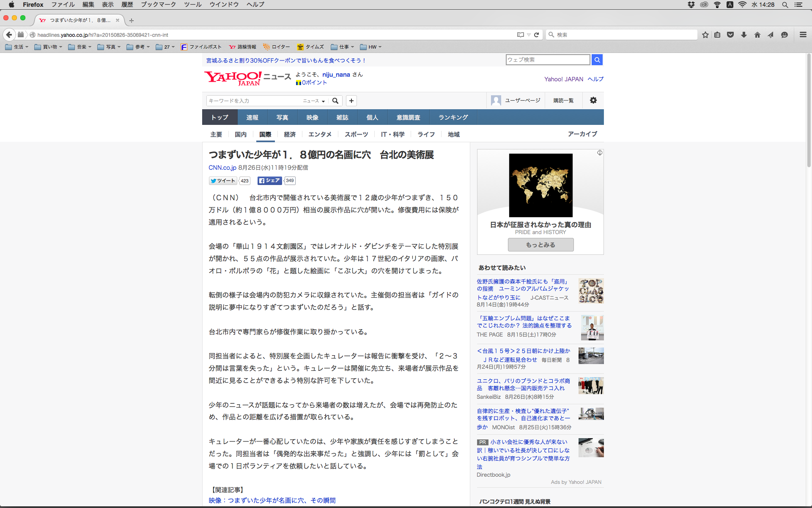Click the Yahoo news settings gear icon
The image size is (812, 508).
click(593, 100)
